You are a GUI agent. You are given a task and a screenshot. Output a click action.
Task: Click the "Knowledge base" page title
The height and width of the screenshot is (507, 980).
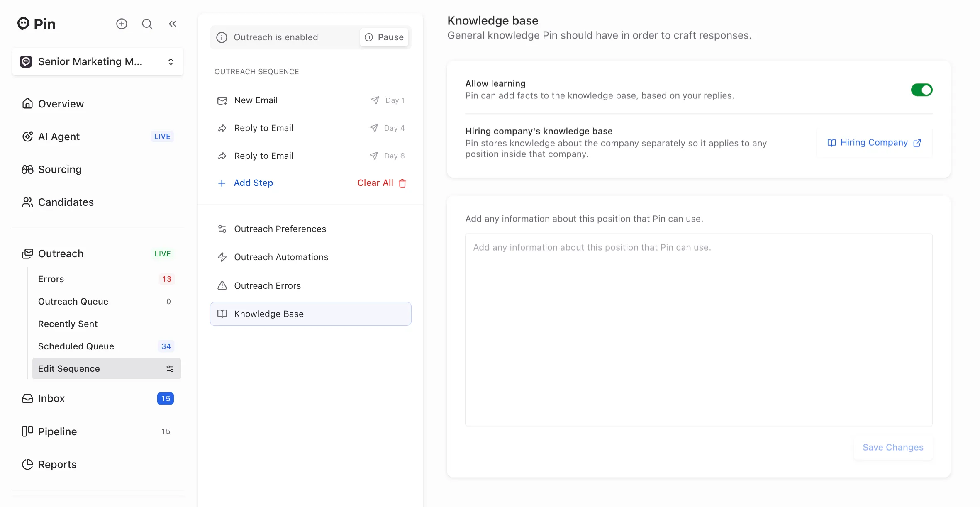point(493,20)
